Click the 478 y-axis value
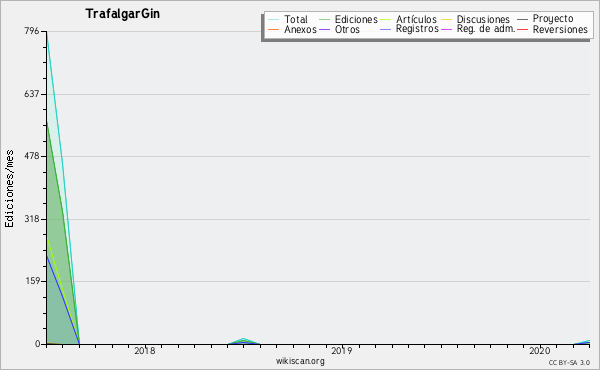 coord(32,156)
